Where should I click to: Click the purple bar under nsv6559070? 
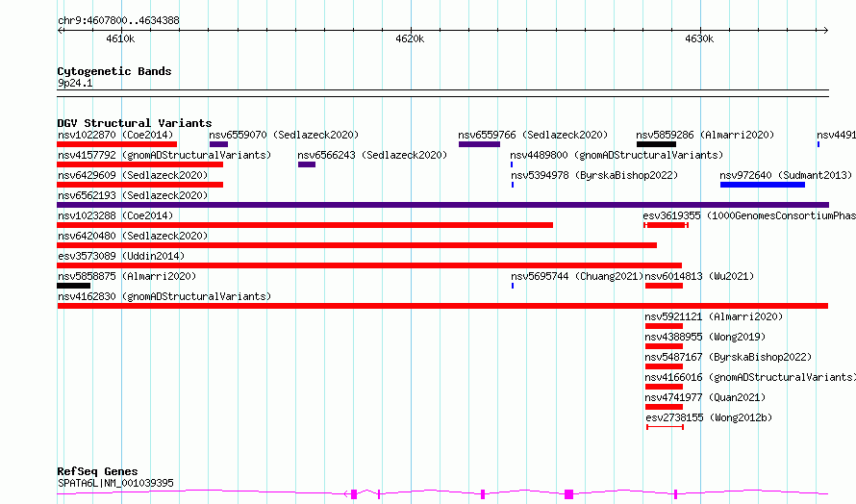218,144
